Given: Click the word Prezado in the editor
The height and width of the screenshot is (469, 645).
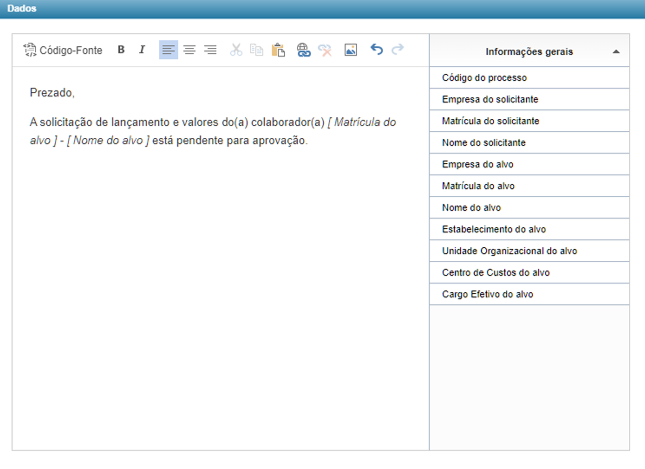Looking at the screenshot, I should click(51, 93).
